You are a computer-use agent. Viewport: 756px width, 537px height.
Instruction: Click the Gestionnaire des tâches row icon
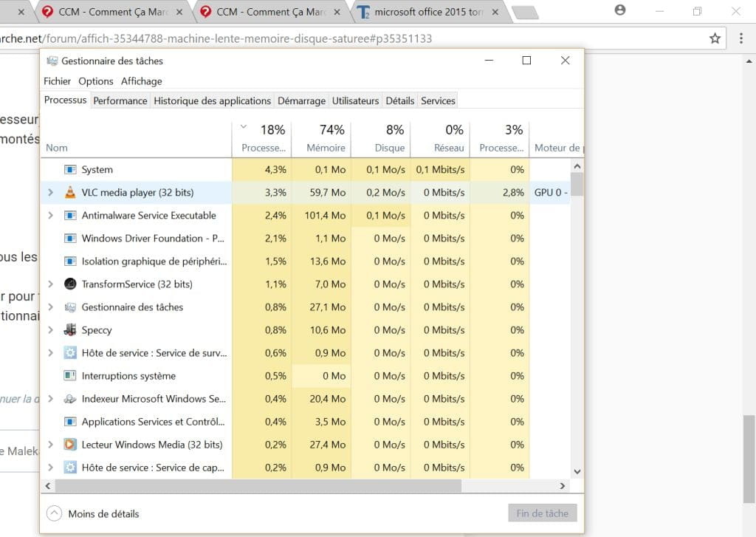pyautogui.click(x=70, y=307)
